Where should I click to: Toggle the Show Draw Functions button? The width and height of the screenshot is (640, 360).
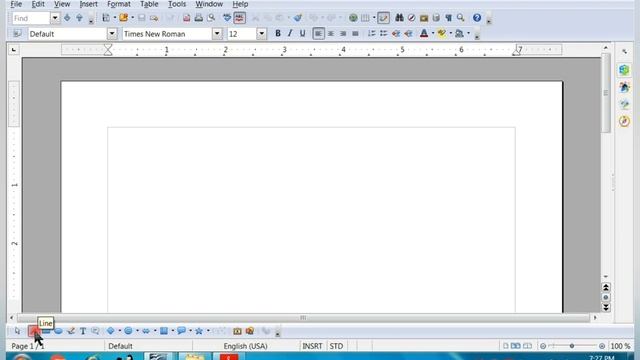pyautogui.click(x=383, y=18)
